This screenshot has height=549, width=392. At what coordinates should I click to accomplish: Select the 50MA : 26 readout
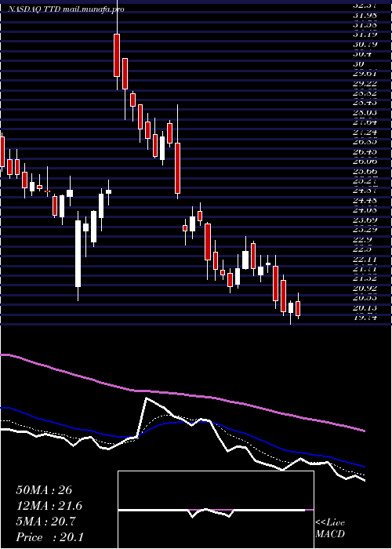[44, 490]
